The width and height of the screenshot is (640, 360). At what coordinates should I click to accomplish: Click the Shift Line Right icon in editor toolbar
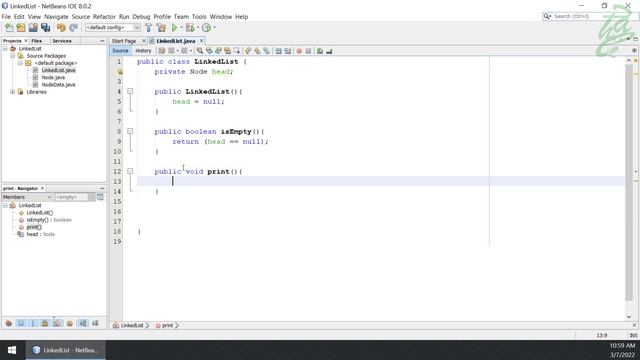(x=288, y=51)
